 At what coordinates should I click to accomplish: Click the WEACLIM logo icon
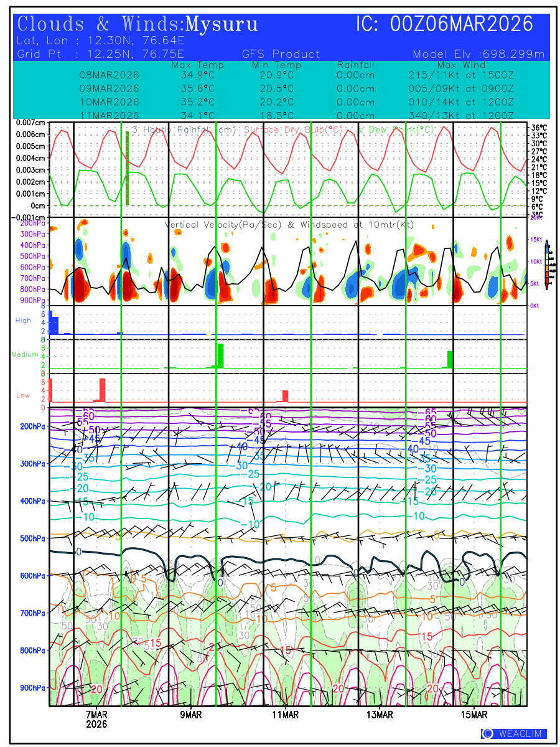pos(488,733)
